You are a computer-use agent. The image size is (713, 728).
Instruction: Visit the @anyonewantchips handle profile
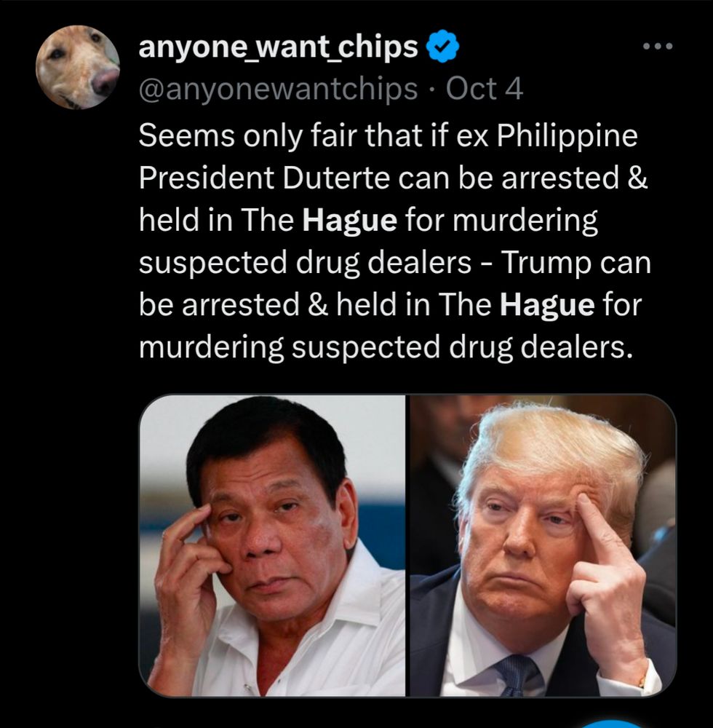[278, 89]
